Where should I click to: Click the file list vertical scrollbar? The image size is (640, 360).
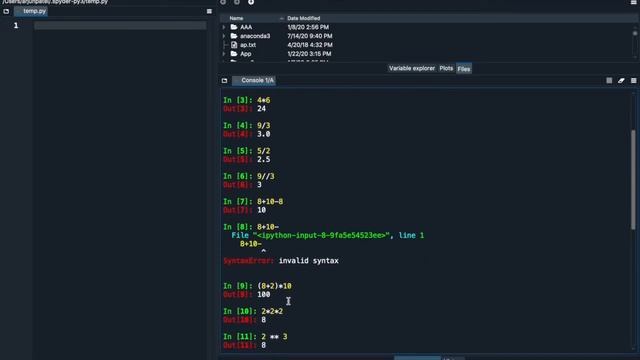point(635,41)
